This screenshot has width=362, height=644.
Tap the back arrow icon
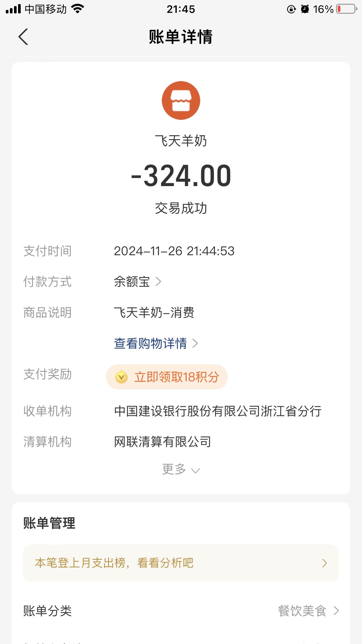click(x=23, y=37)
